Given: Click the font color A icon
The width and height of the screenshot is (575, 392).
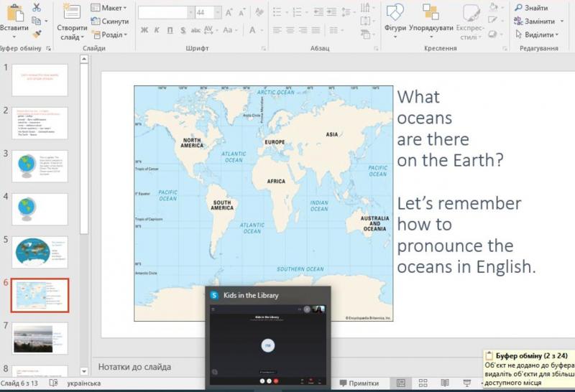Looking at the screenshot, I should click(x=252, y=30).
